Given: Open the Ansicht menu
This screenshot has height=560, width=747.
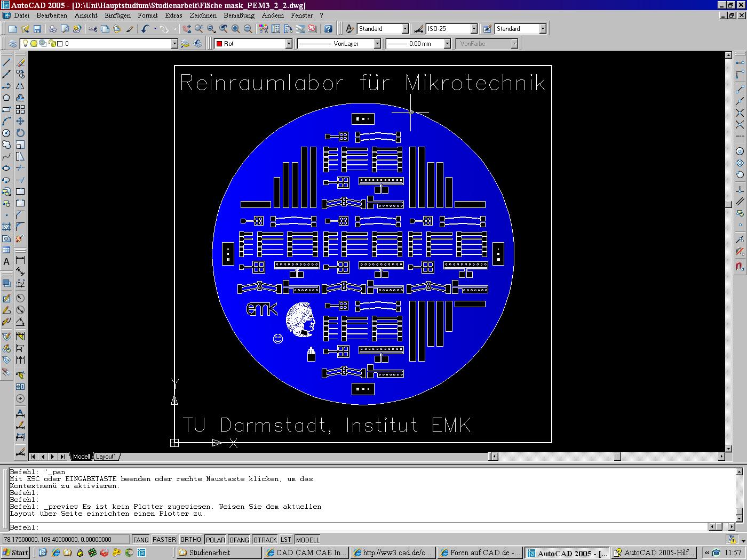Looking at the screenshot, I should coord(86,15).
